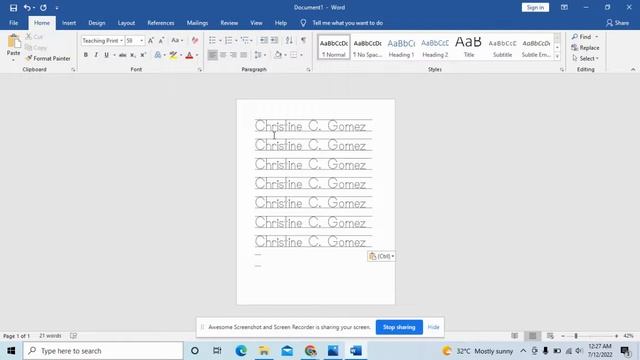
Task: Expand the bullet list options
Action: (x=220, y=40)
